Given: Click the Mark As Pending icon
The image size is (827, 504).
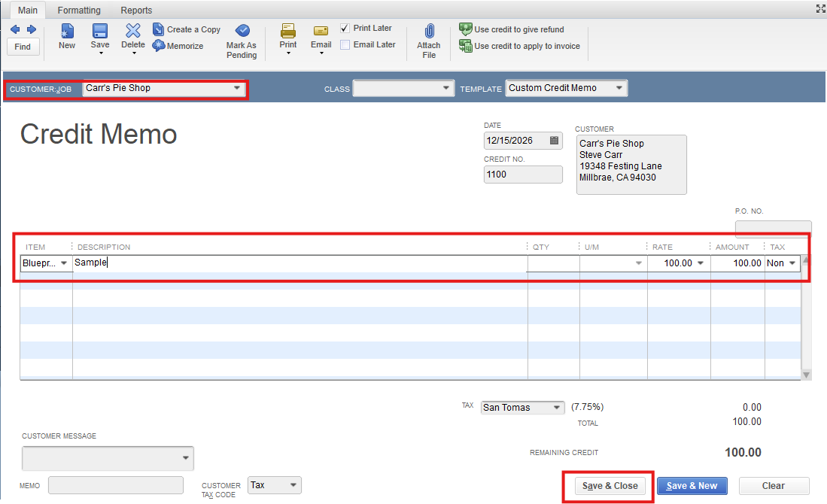Looking at the screenshot, I should (242, 31).
